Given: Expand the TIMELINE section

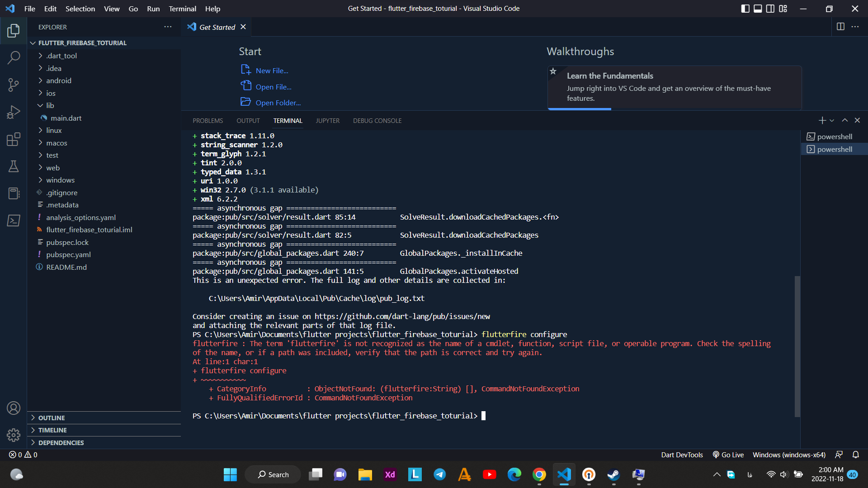Looking at the screenshot, I should pos(104,430).
